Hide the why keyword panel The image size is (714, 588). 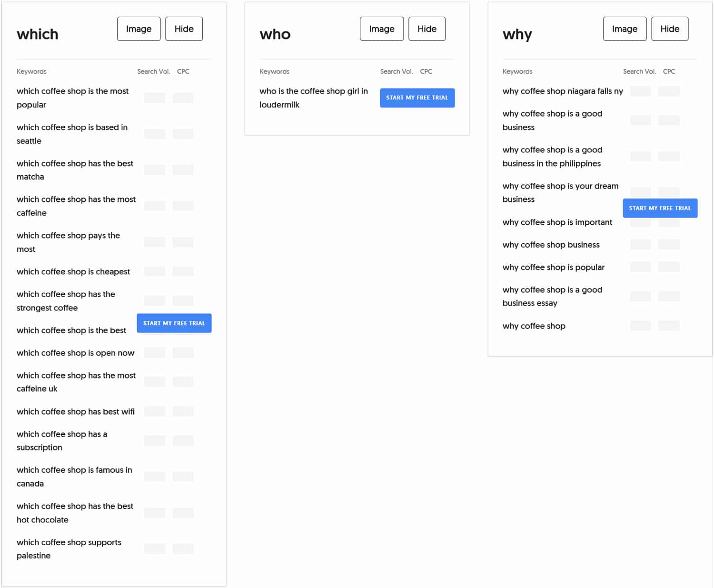[x=670, y=29]
